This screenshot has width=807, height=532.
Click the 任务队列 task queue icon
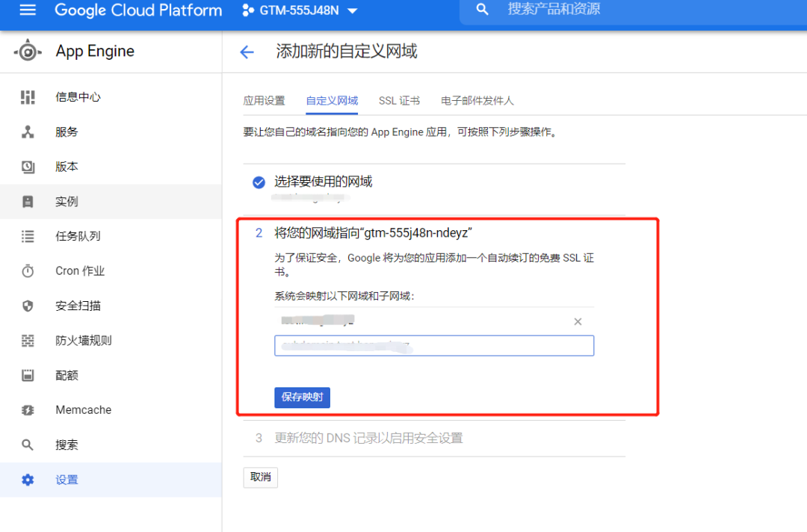click(x=28, y=236)
